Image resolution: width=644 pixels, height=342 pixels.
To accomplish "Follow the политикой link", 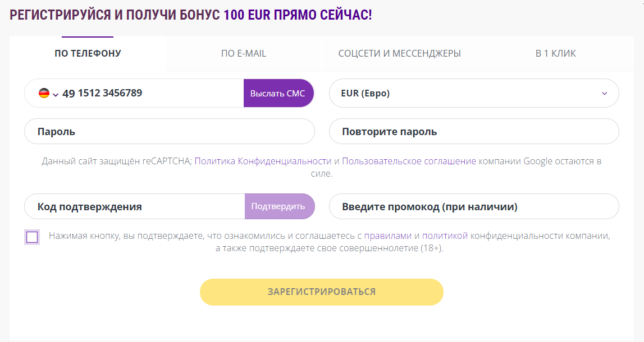I will tap(445, 236).
